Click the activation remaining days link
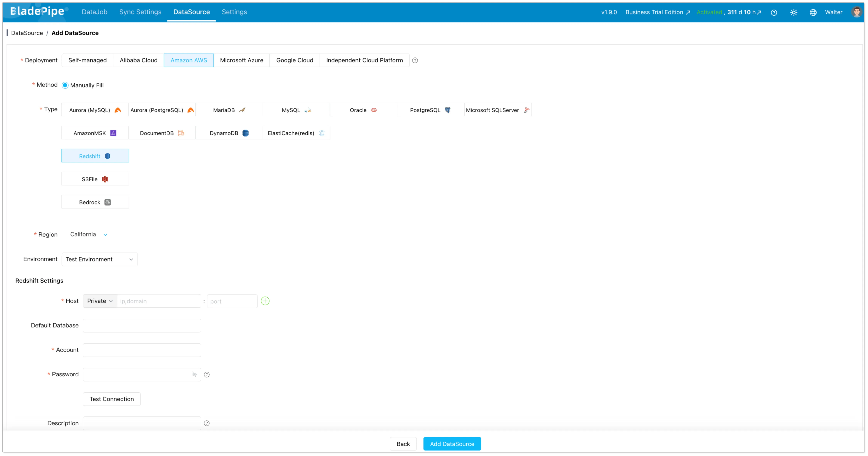 coord(744,13)
